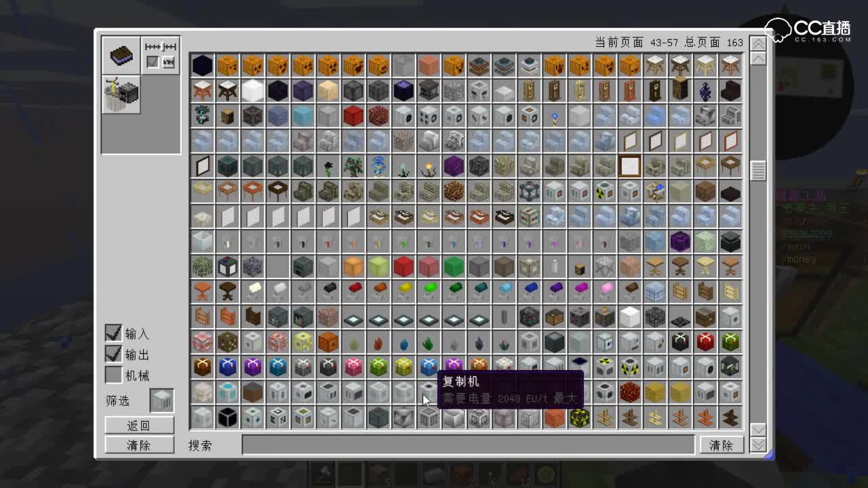The image size is (868, 488).
Task: Click the page scrollbar thumb
Action: [x=758, y=171]
